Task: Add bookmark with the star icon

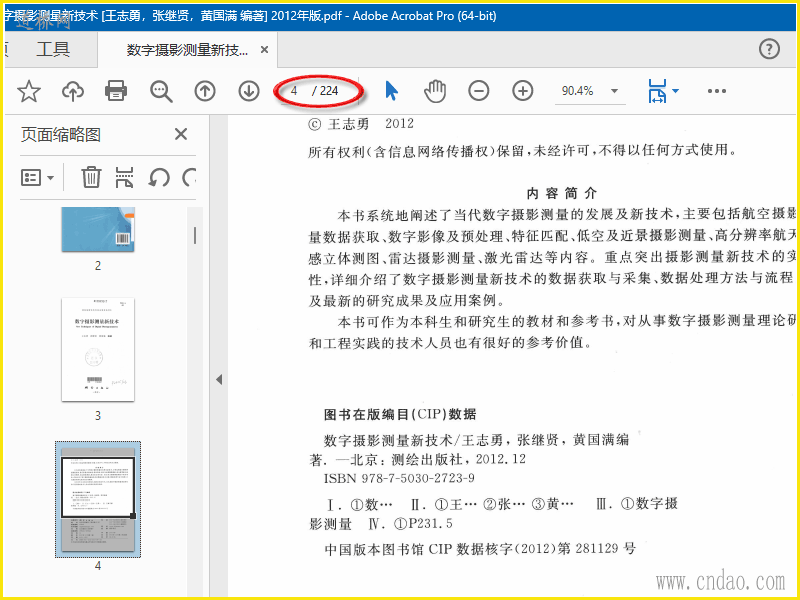Action: point(29,92)
